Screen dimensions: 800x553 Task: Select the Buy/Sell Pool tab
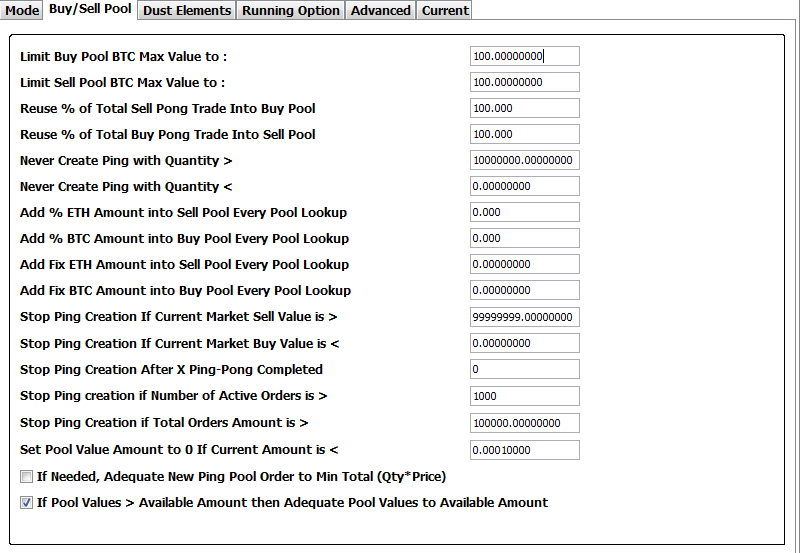90,9
